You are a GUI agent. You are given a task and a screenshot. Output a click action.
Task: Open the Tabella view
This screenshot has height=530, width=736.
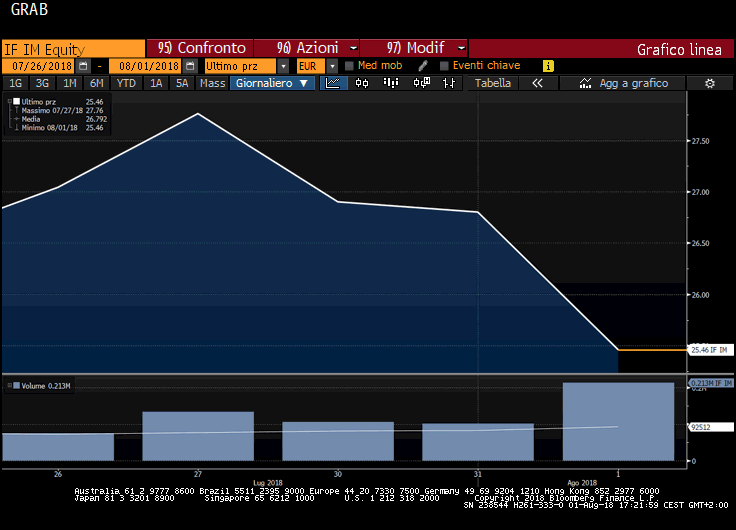click(x=492, y=83)
